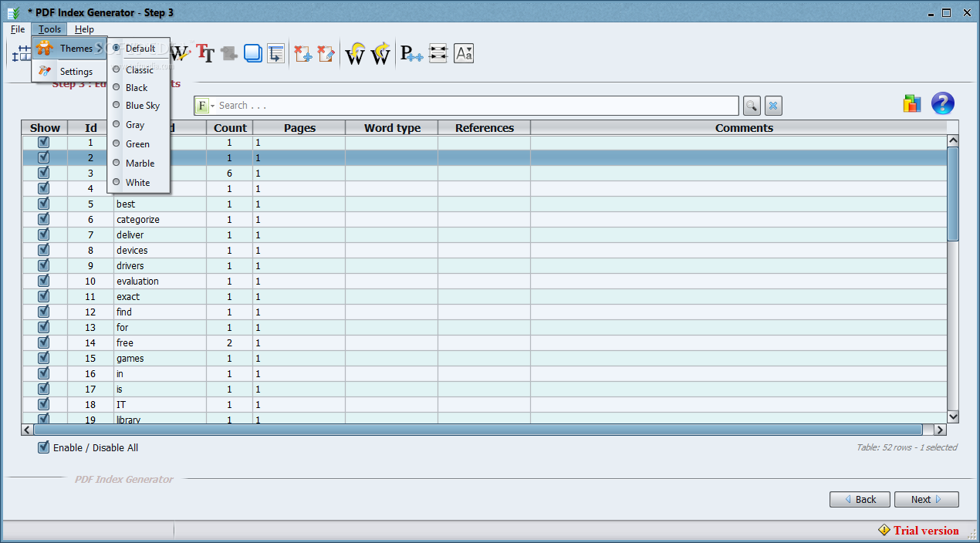The width and height of the screenshot is (980, 543).
Task: Select the 'IT' word cell
Action: 160,404
